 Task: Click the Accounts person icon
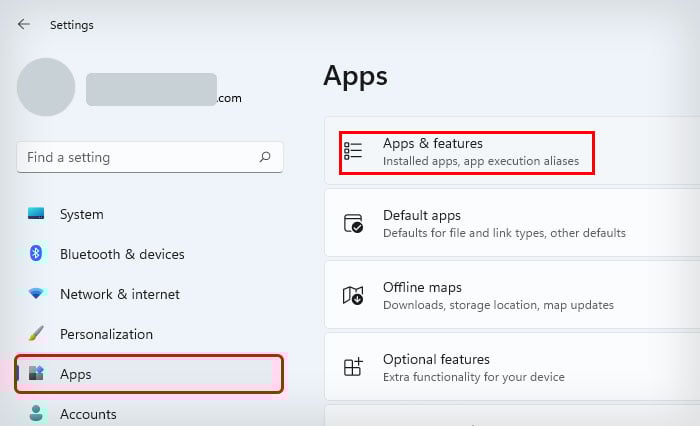point(36,413)
